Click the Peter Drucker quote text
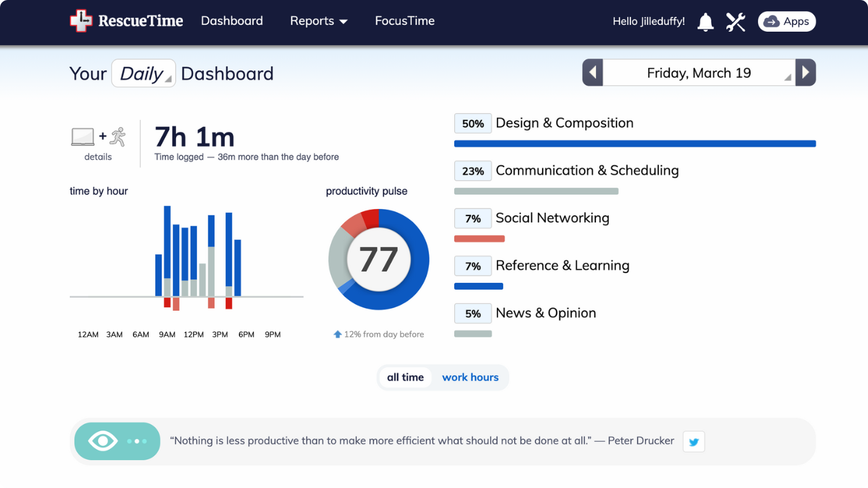Screen dimensions: 868x488 coord(422,440)
